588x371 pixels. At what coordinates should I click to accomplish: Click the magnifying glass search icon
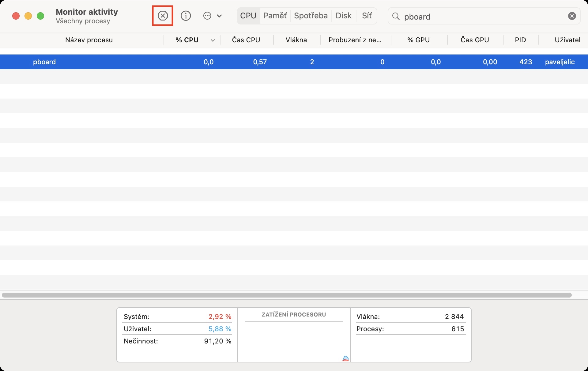(x=396, y=16)
